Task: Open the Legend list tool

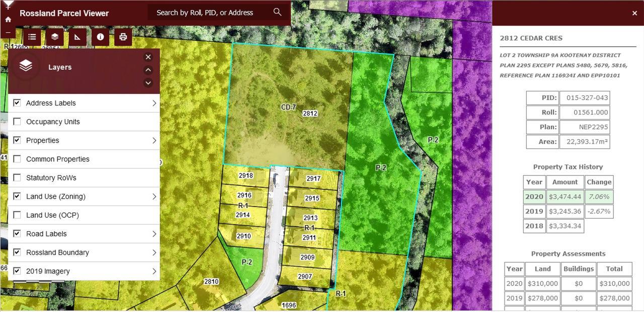Action: pos(32,37)
